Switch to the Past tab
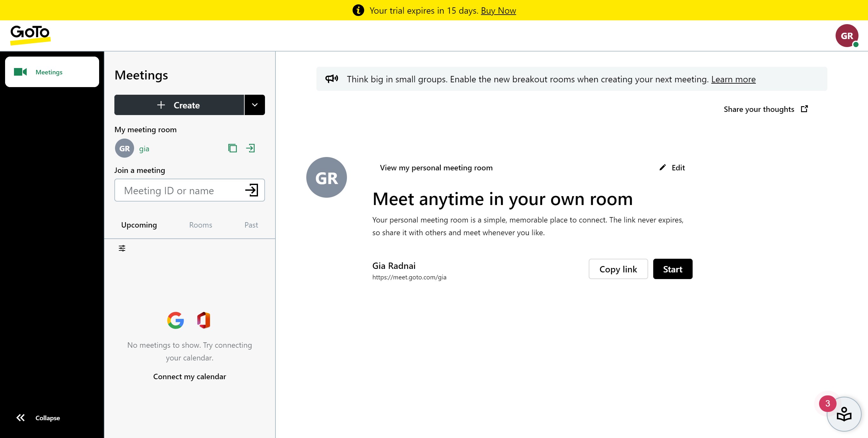The width and height of the screenshot is (868, 438). coord(251,225)
